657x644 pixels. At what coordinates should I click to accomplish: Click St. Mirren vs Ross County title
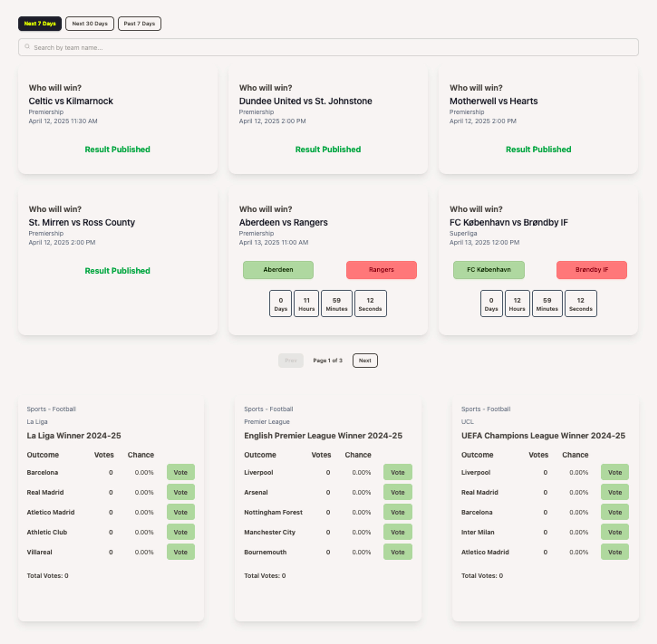pyautogui.click(x=82, y=222)
